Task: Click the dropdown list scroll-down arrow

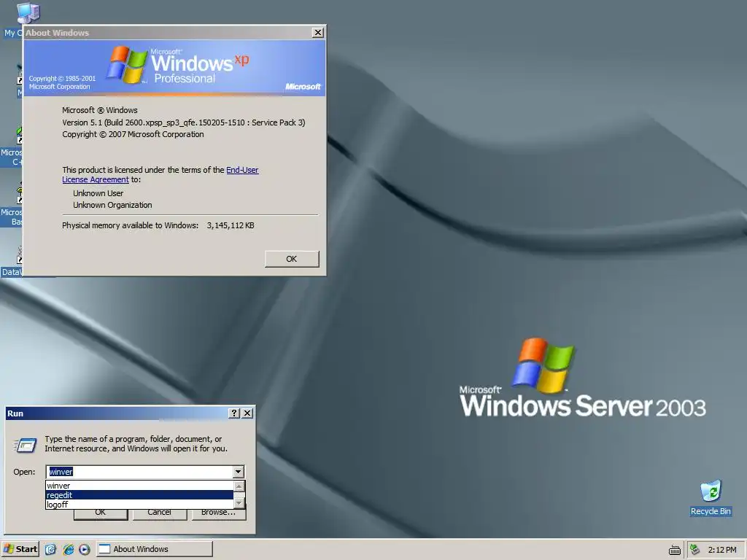Action: tap(239, 503)
